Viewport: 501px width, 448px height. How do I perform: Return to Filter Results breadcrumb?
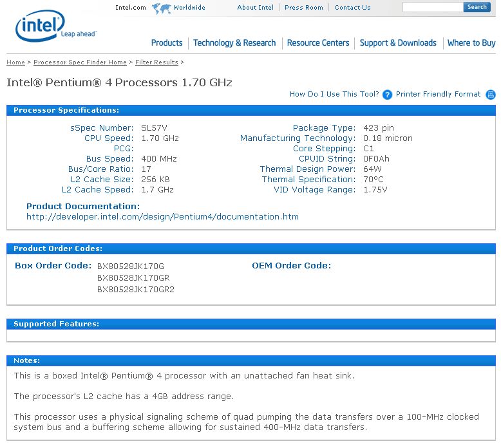[156, 62]
